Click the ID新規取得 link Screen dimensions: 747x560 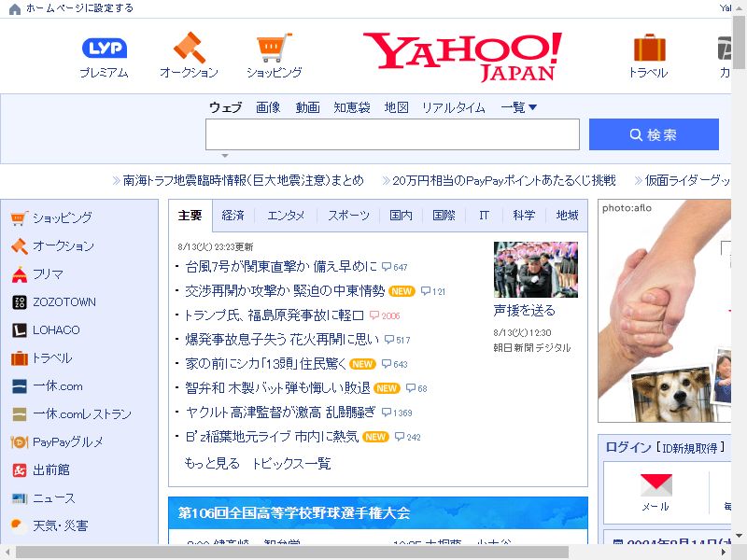coord(690,448)
